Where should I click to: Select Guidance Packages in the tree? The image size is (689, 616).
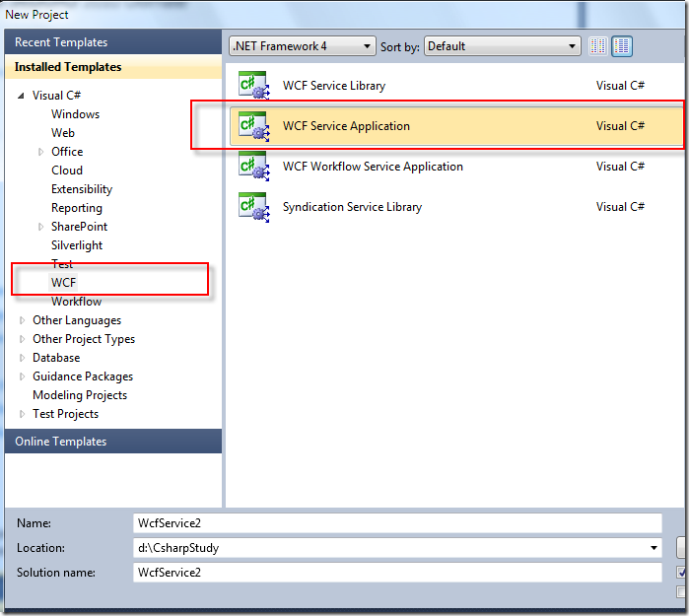coord(83,376)
